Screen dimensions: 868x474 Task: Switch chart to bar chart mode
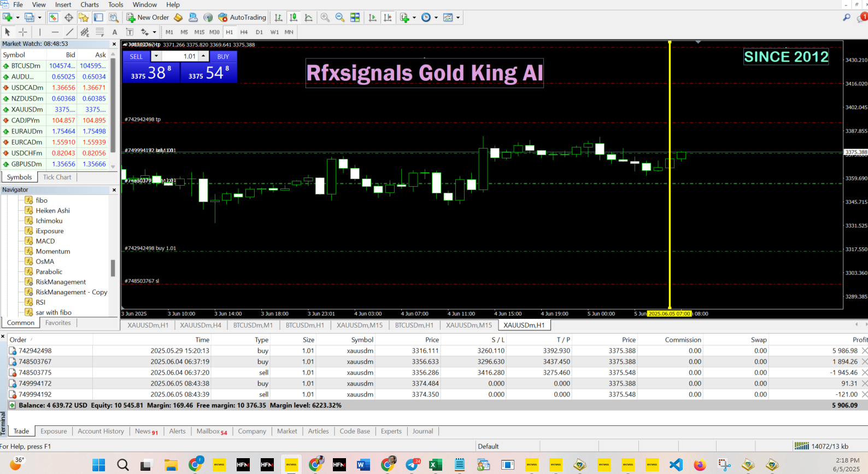pos(279,17)
